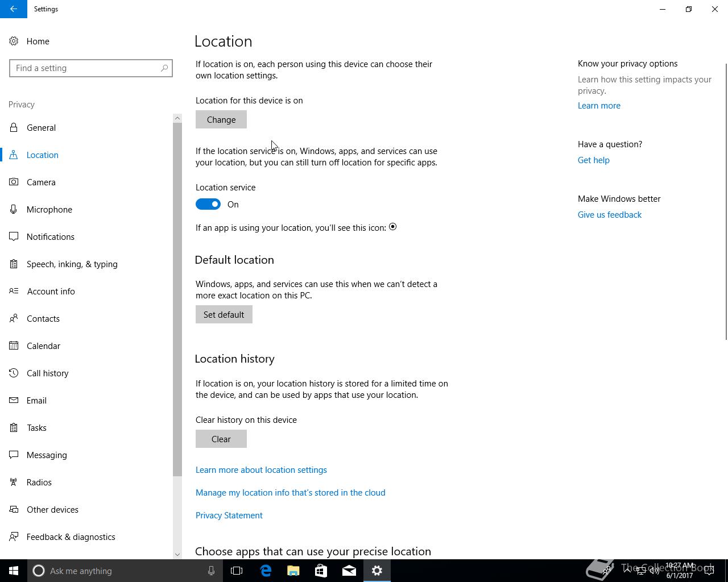Click in the Find a setting search box

point(91,68)
